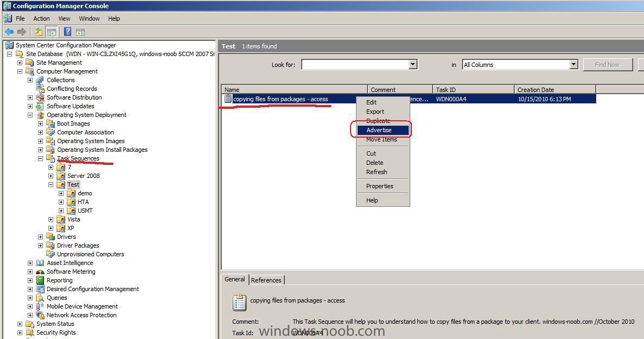This screenshot has height=339, width=644.
Task: Click the Reporting node icon
Action: pos(40,280)
